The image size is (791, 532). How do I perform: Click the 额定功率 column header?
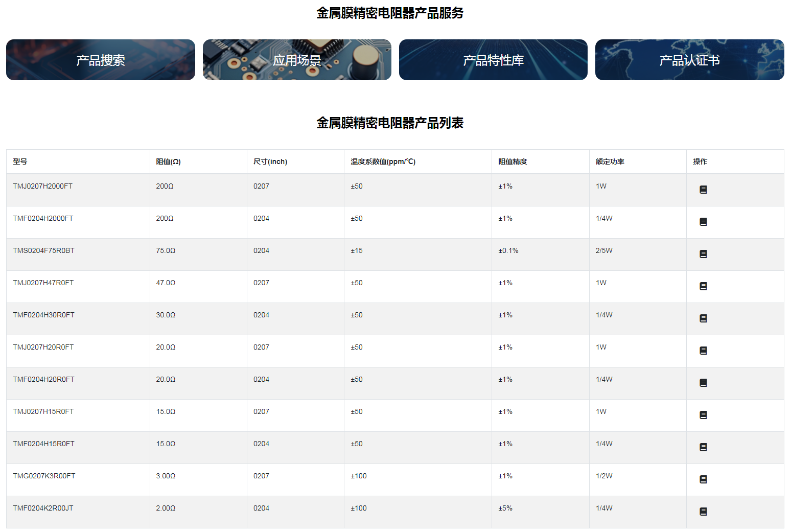click(x=610, y=161)
